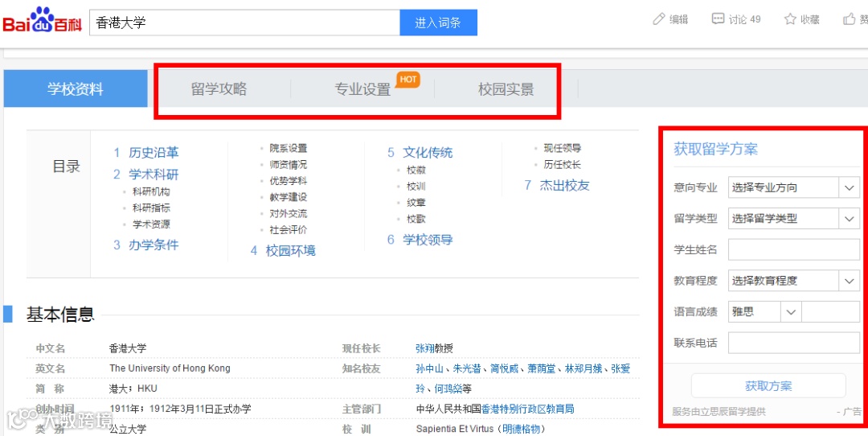Go to 优势学科 subsection

pos(289,181)
